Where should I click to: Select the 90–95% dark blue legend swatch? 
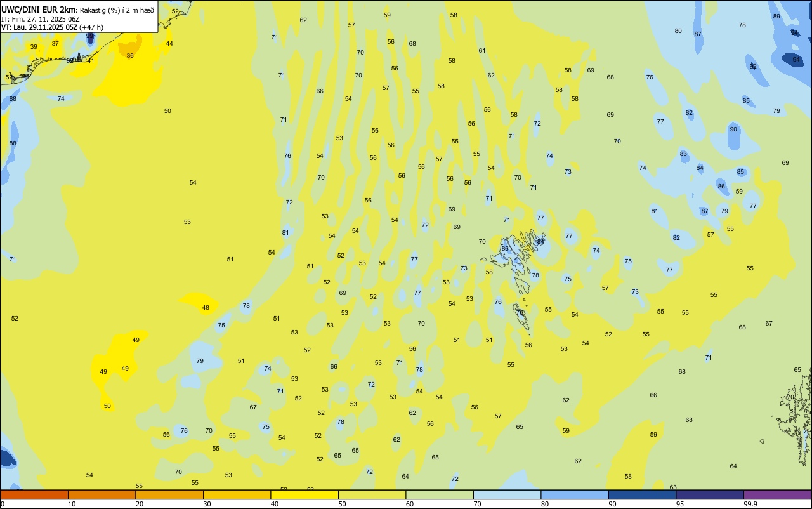[642, 494]
